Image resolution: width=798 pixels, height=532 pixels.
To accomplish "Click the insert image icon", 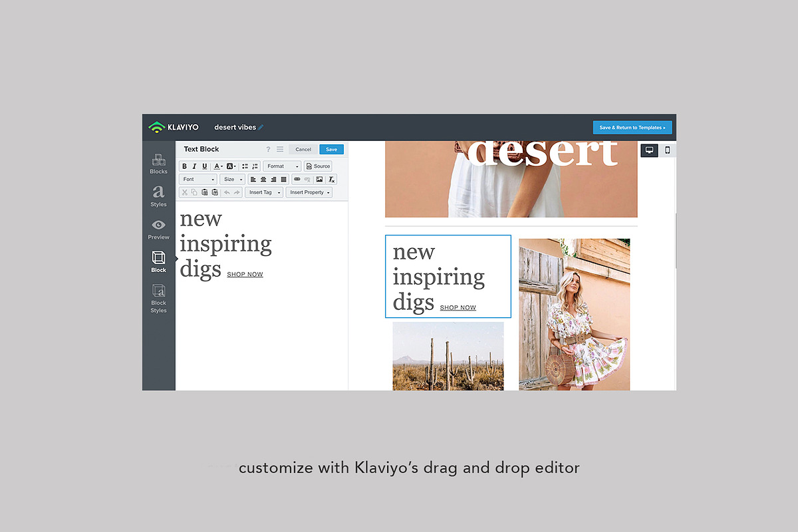I will click(319, 179).
